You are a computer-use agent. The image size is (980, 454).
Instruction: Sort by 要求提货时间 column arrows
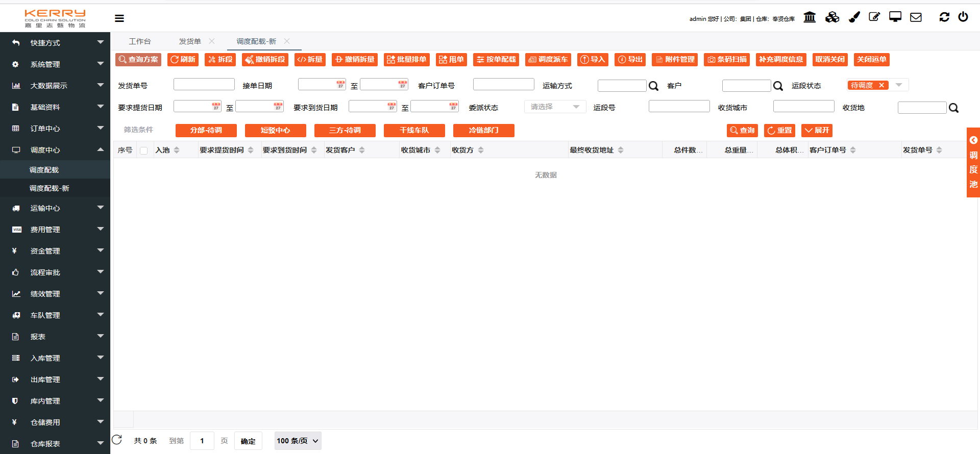(x=251, y=150)
